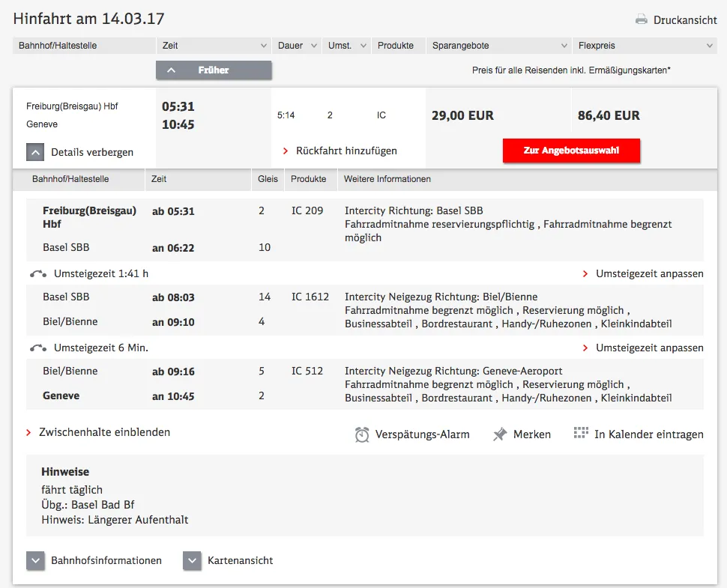The width and height of the screenshot is (727, 588).
Task: Click the In Kalender eintragen calendar icon
Action: [579, 433]
